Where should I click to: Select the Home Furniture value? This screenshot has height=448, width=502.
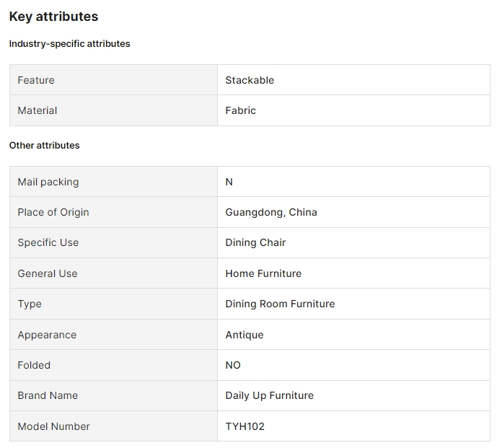pos(263,273)
